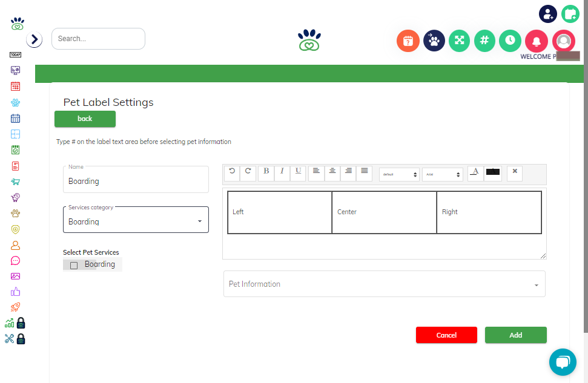The image size is (588, 383).
Task: Click the page vertical scrollbar
Action: 586,166
